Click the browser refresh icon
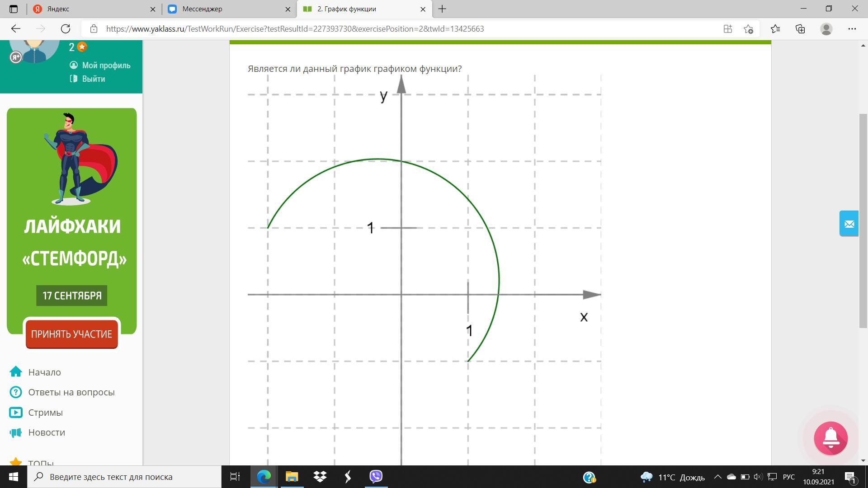The height and width of the screenshot is (488, 868). tap(66, 29)
